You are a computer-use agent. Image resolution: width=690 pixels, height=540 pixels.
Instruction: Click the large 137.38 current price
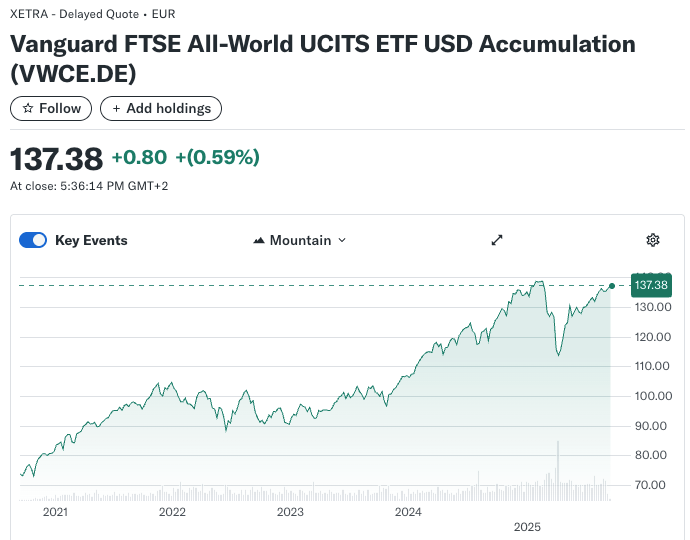[56, 158]
